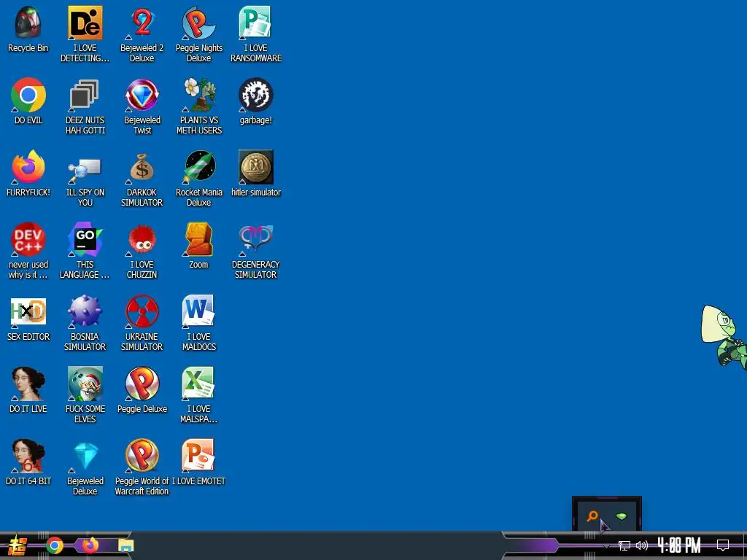This screenshot has width=747, height=560.
Task: Select the 'garbage!' desktop shortcut
Action: [x=256, y=96]
